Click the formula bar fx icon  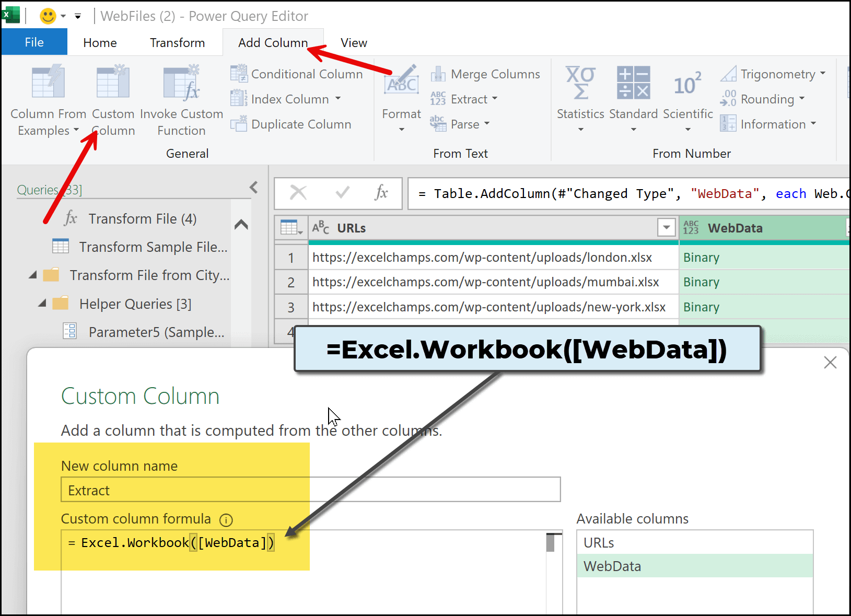(x=381, y=193)
